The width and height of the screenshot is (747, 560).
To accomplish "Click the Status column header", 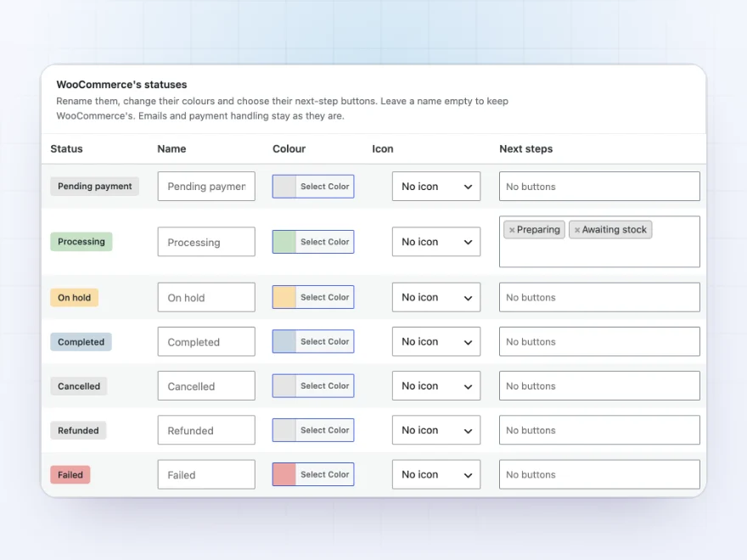I will pos(67,148).
